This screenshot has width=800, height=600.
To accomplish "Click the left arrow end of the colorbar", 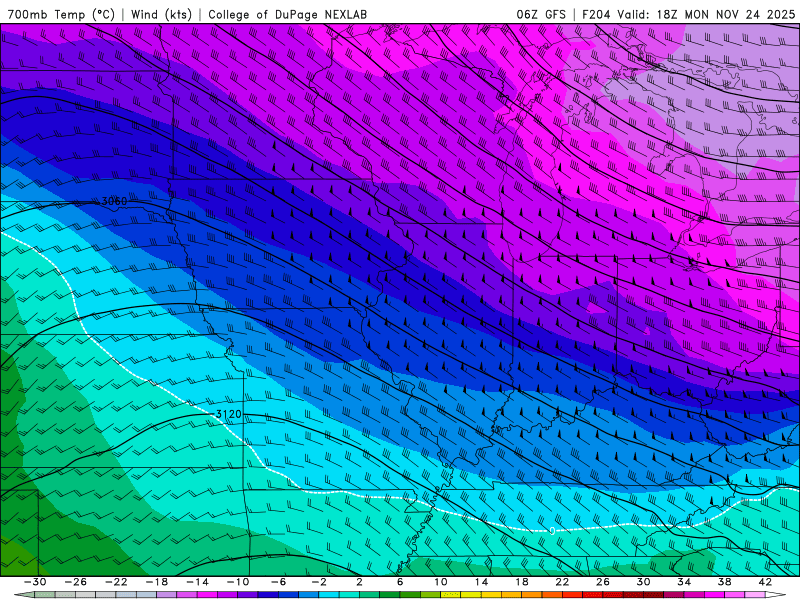I will pos(24,595).
